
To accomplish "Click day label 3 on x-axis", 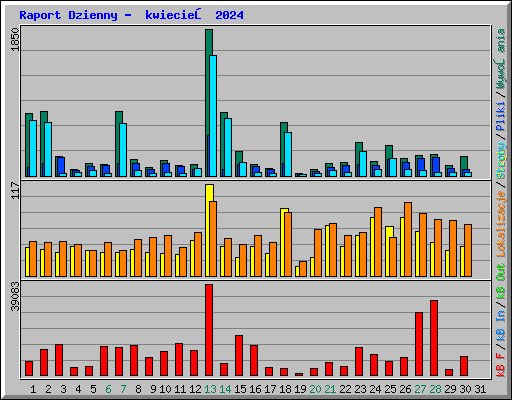I will tap(63, 389).
